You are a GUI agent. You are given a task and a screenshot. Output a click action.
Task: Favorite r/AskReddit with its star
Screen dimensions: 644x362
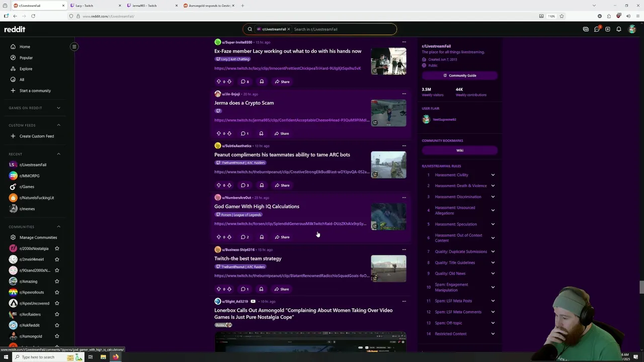click(57, 325)
